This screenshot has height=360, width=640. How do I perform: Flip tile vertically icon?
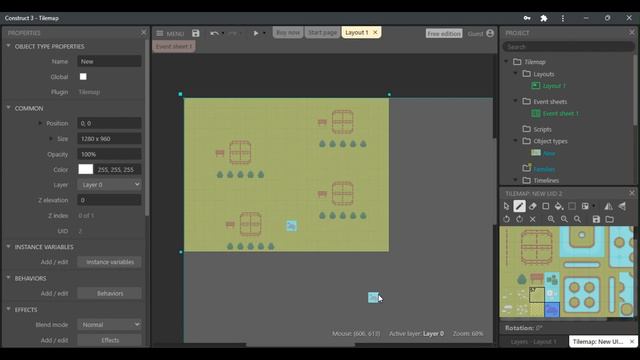(x=622, y=206)
